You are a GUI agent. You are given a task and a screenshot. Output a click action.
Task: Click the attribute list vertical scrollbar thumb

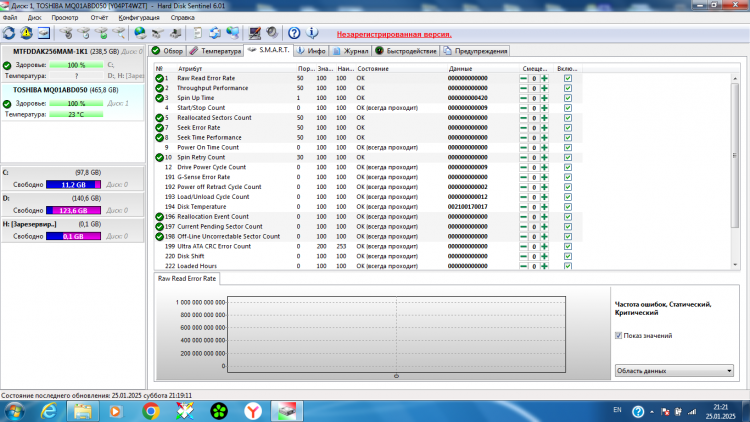pyautogui.click(x=735, y=155)
